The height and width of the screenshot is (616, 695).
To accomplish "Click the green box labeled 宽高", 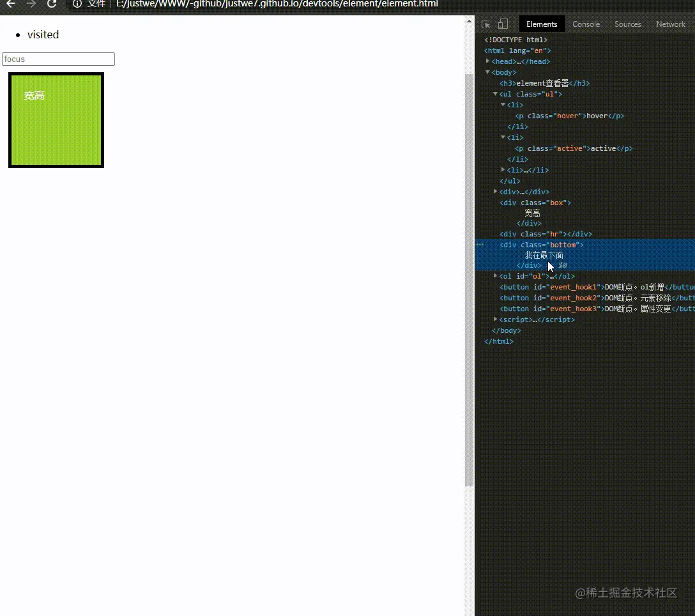I will point(56,120).
